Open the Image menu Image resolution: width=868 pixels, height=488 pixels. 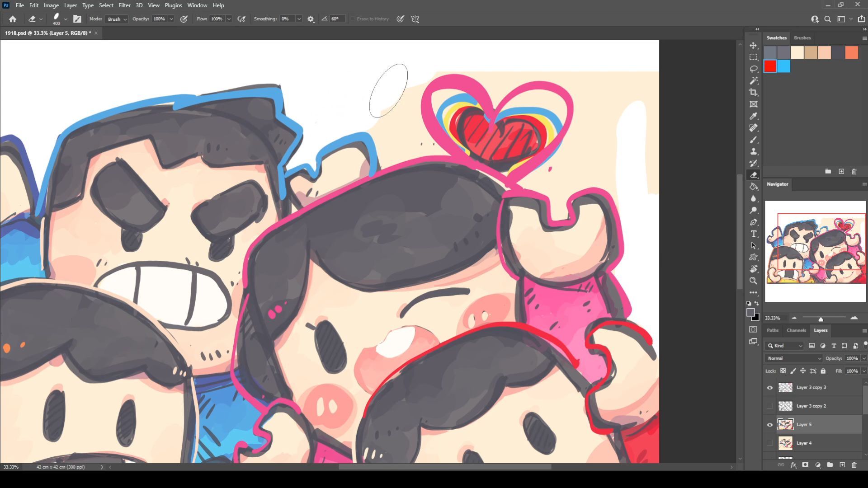[x=51, y=5]
